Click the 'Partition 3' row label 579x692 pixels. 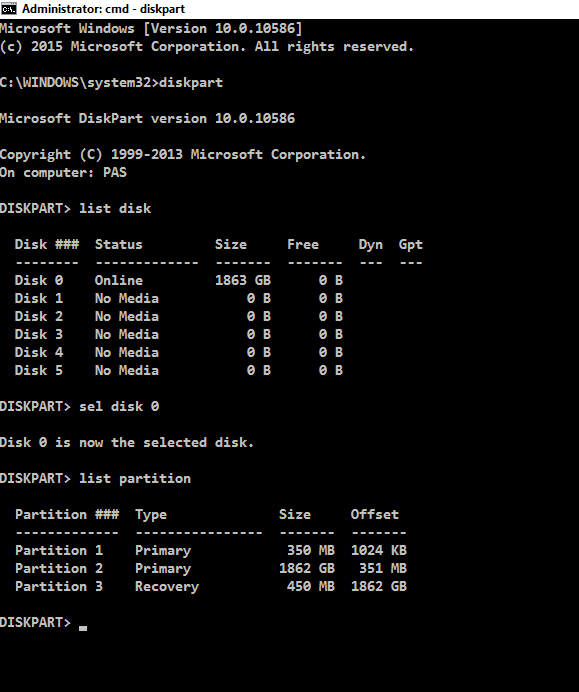pos(59,587)
